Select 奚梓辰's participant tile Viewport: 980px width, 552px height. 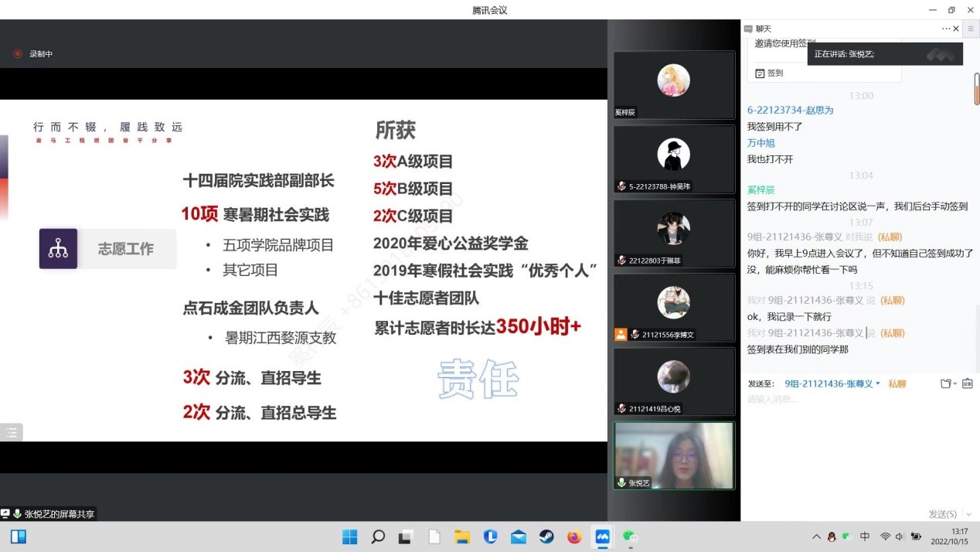[x=674, y=85]
